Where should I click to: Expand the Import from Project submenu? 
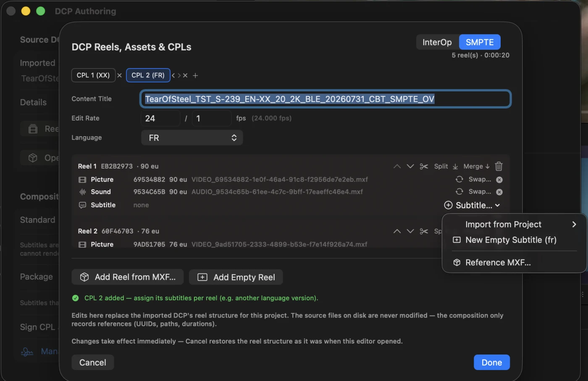click(514, 225)
